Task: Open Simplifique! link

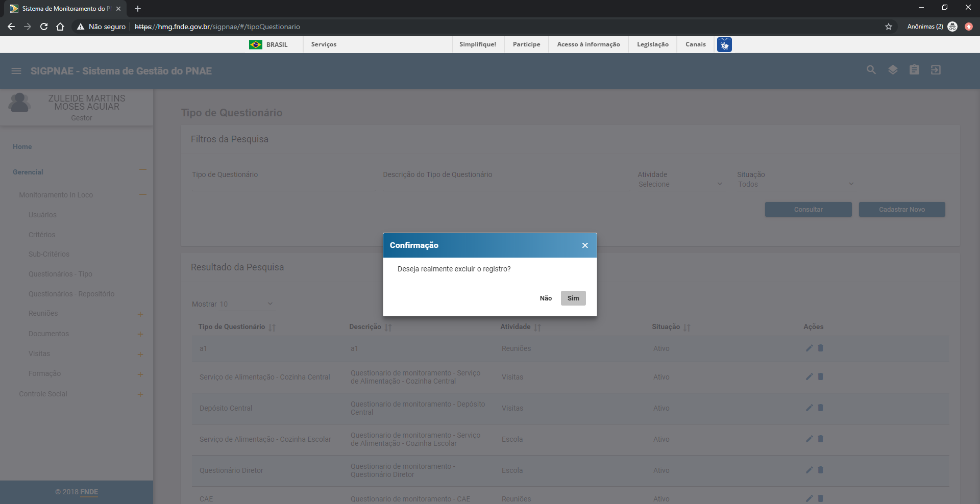Action: (478, 44)
